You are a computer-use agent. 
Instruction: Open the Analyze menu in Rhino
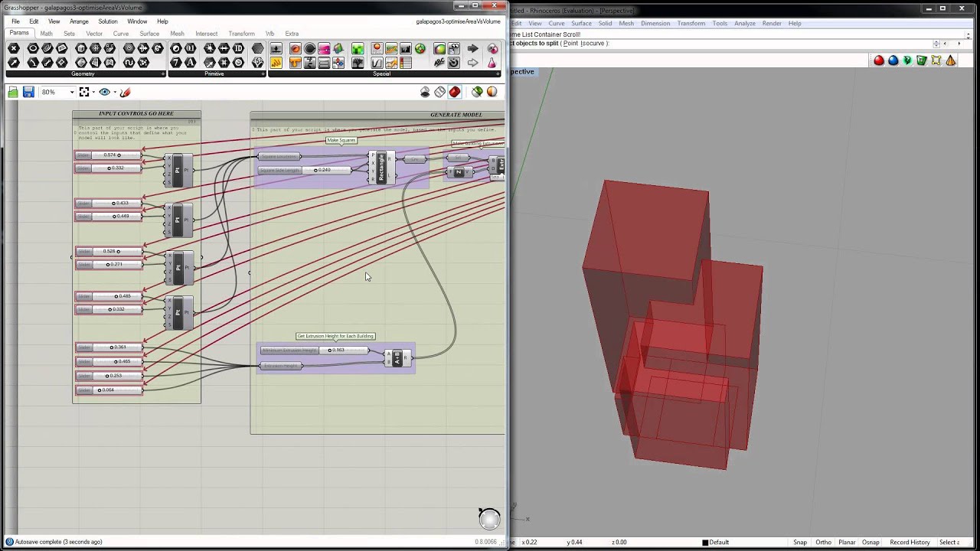744,23
